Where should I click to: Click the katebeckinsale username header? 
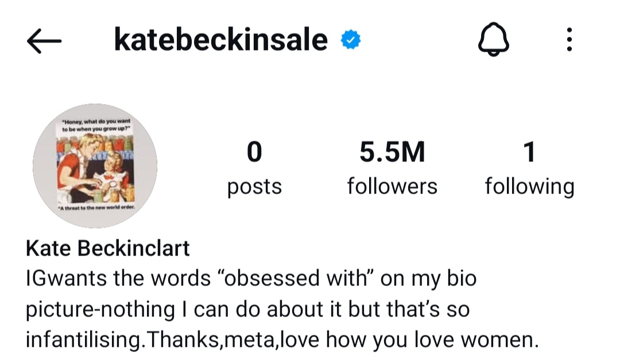click(221, 41)
